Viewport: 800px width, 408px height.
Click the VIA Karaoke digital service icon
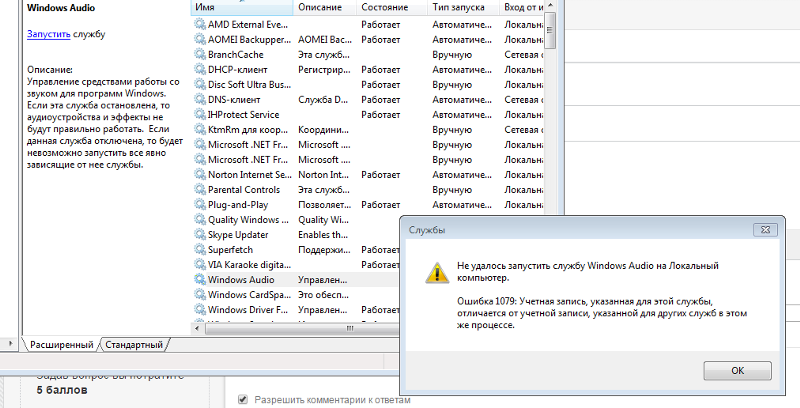click(x=199, y=265)
